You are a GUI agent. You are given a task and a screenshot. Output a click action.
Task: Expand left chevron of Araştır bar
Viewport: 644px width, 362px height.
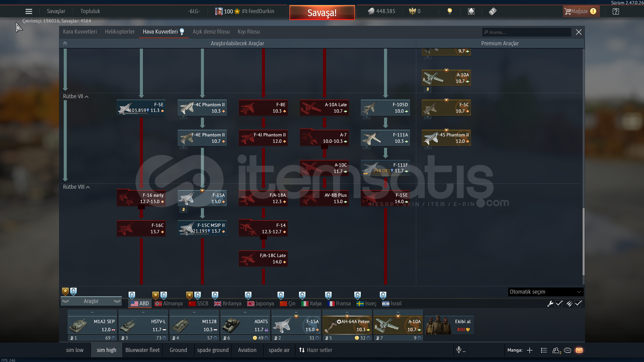[65, 301]
